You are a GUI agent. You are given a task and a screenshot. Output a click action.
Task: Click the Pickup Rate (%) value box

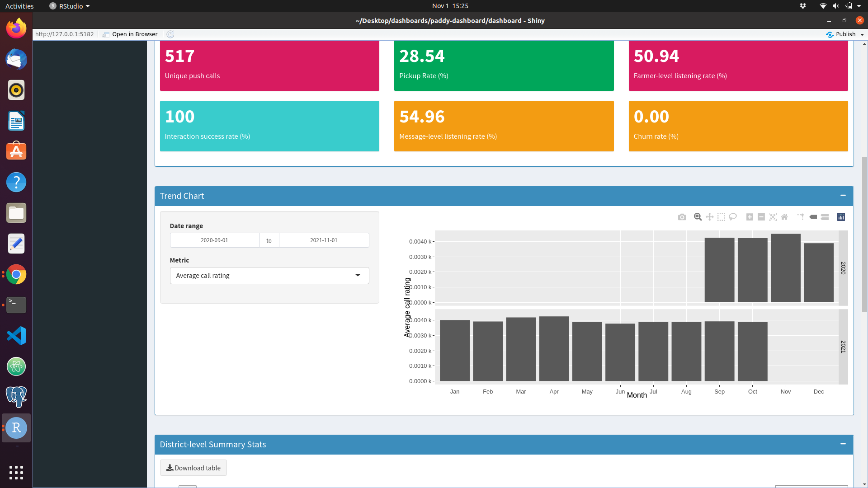pyautogui.click(x=504, y=66)
